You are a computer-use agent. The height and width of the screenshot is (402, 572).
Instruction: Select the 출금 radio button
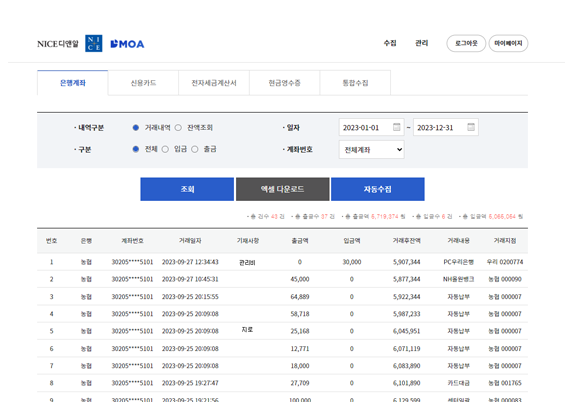coord(195,149)
